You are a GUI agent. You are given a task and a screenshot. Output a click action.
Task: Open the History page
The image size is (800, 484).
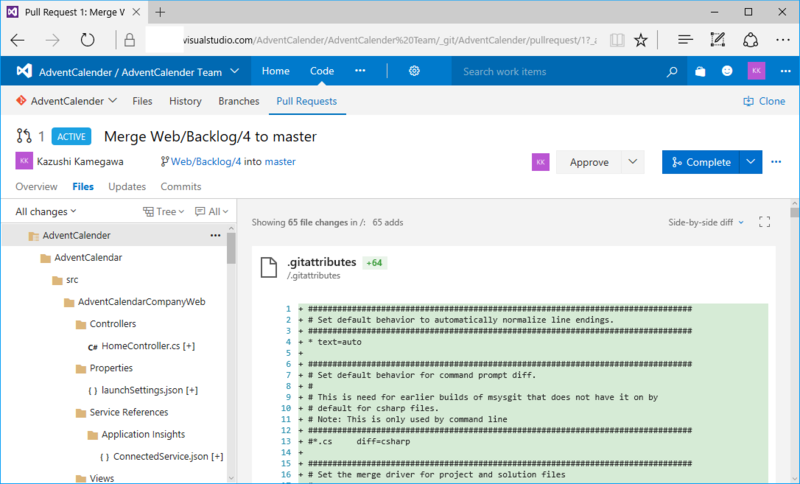coord(185,101)
